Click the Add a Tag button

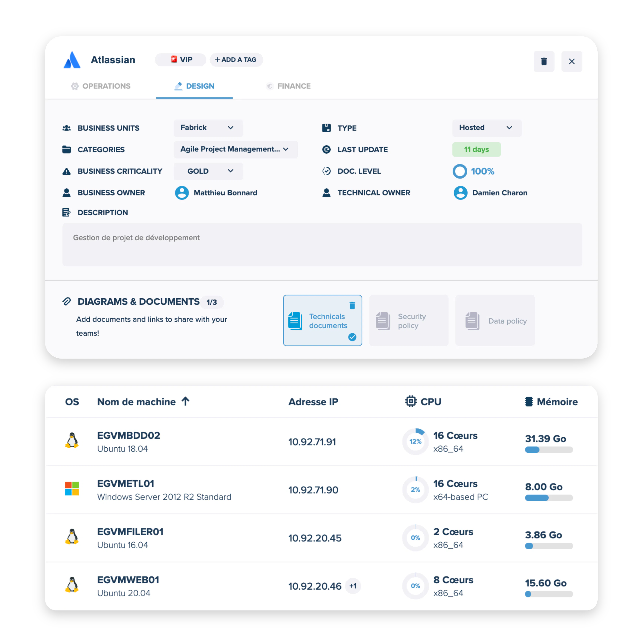coord(236,60)
